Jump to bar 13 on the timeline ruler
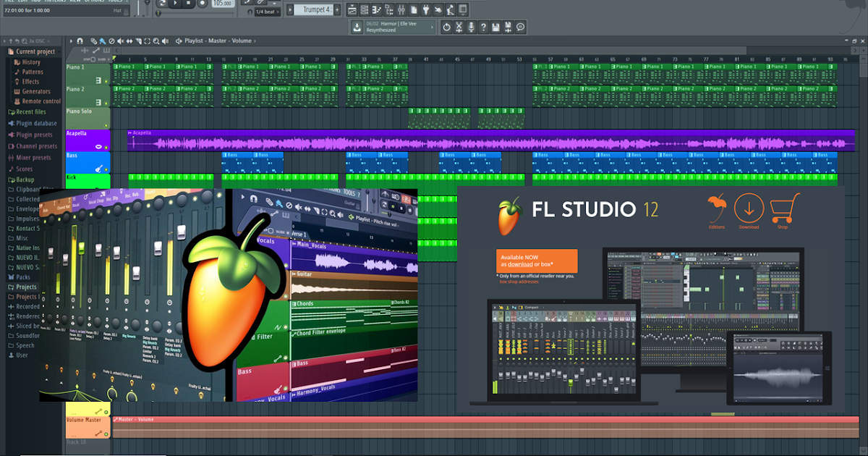The height and width of the screenshot is (456, 868). tap(208, 59)
